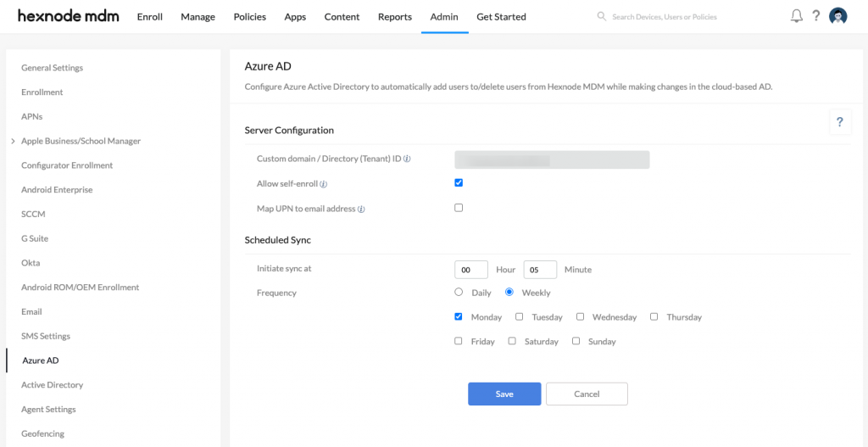This screenshot has height=447, width=868.
Task: Select the Weekly frequency radio button
Action: (509, 292)
